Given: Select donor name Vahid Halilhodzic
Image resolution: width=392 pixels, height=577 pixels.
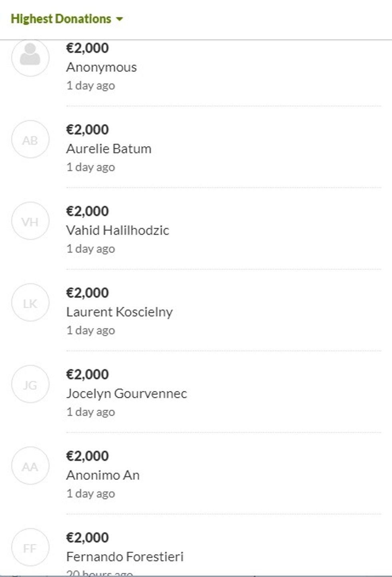Looking at the screenshot, I should click(118, 230).
